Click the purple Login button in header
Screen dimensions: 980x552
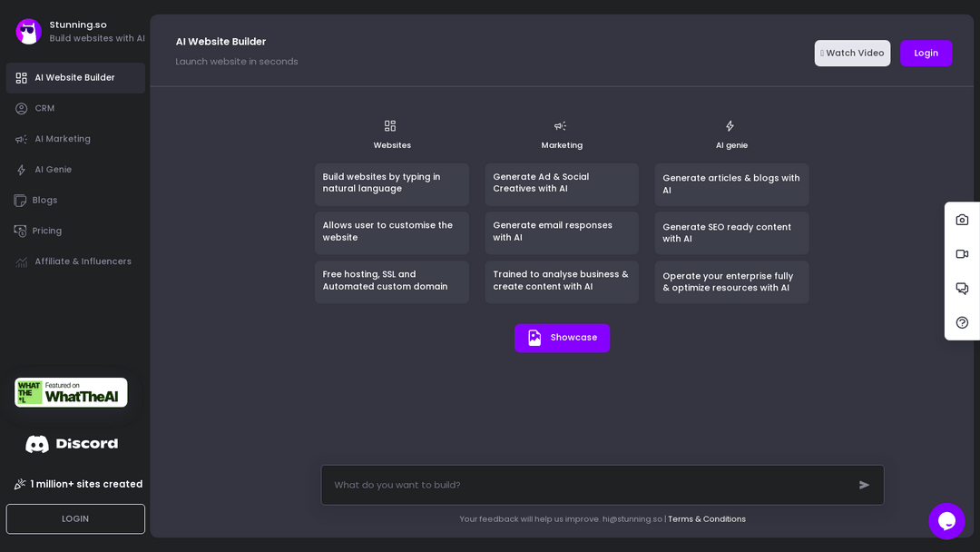coord(926,54)
